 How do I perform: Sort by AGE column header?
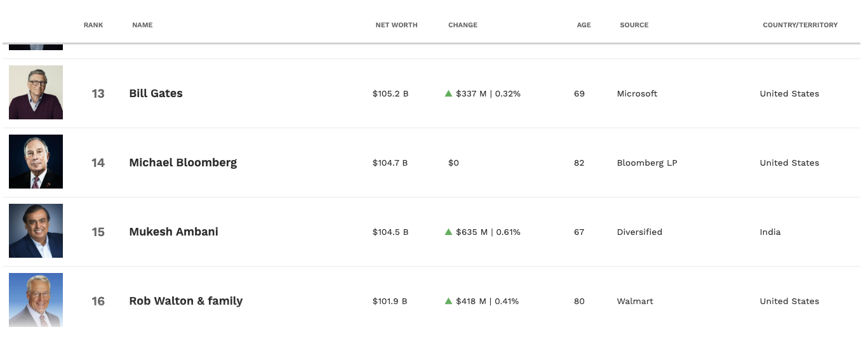584,25
